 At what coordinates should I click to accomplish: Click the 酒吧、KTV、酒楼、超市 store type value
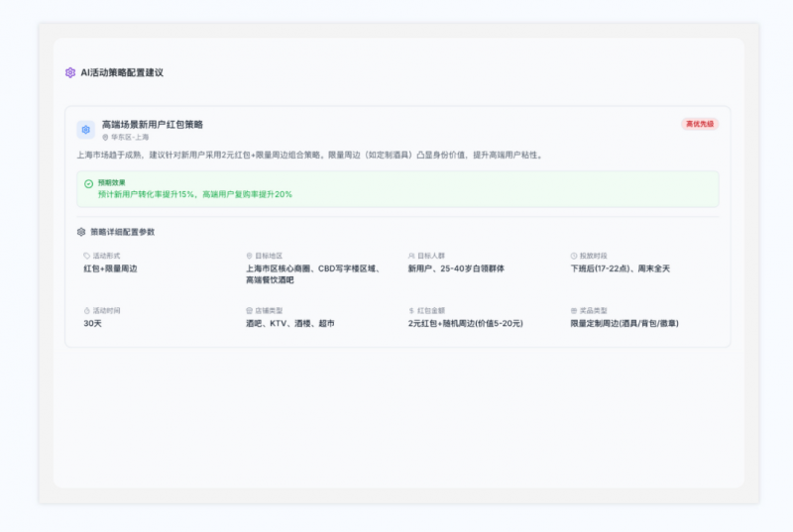(x=290, y=323)
